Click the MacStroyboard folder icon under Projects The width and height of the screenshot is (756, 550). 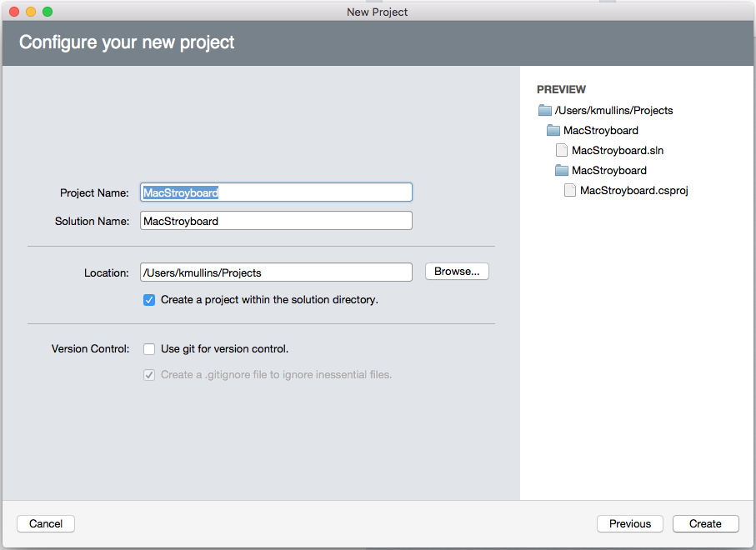553,130
